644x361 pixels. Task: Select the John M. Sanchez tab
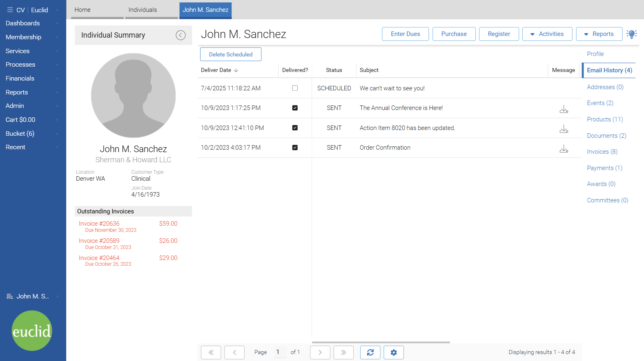205,10
